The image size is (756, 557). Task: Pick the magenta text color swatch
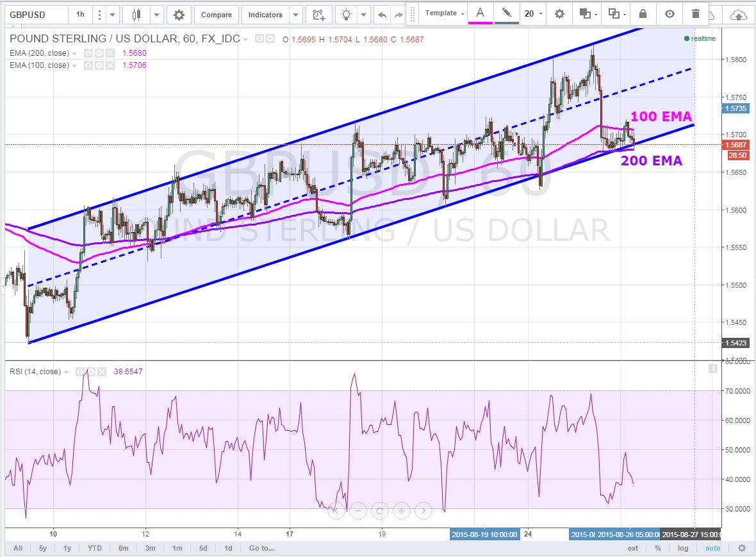click(x=480, y=13)
